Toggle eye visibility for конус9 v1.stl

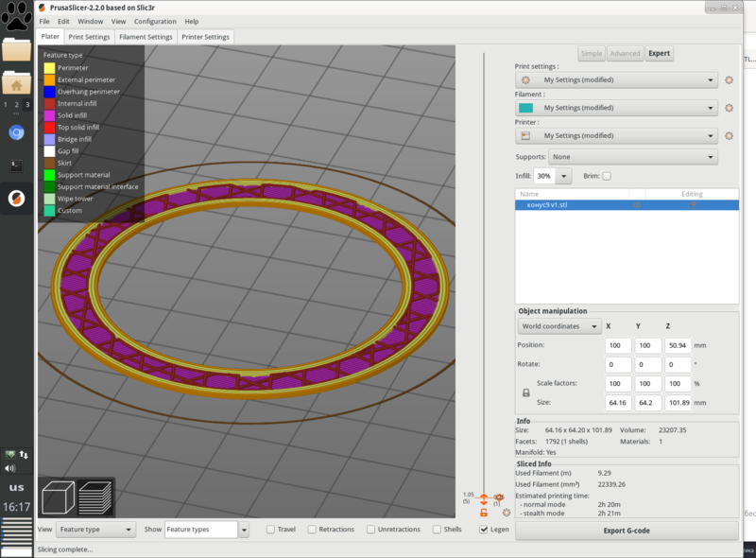coord(637,204)
